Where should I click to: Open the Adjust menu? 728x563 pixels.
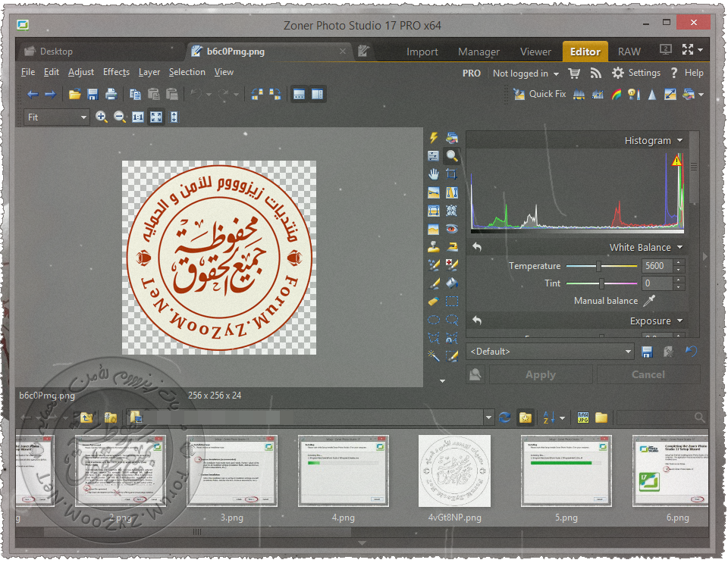pos(81,72)
